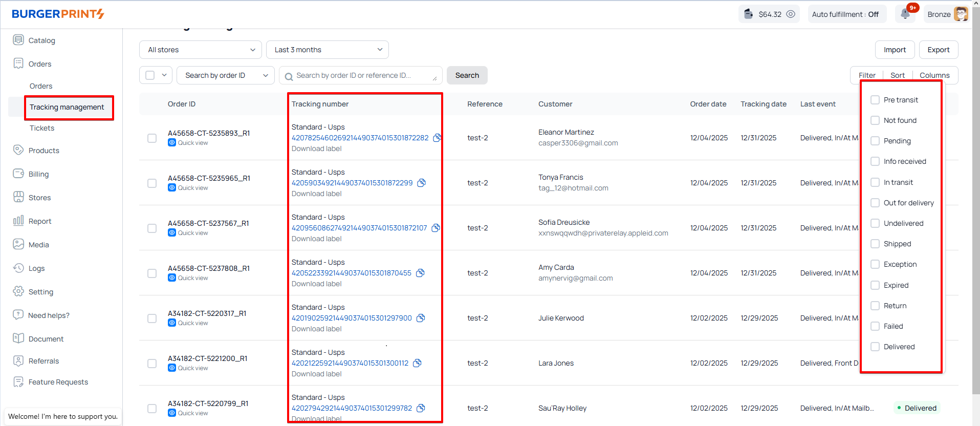Click the Bronze profile avatar
Viewport: 980px width, 426px height.
point(961,14)
